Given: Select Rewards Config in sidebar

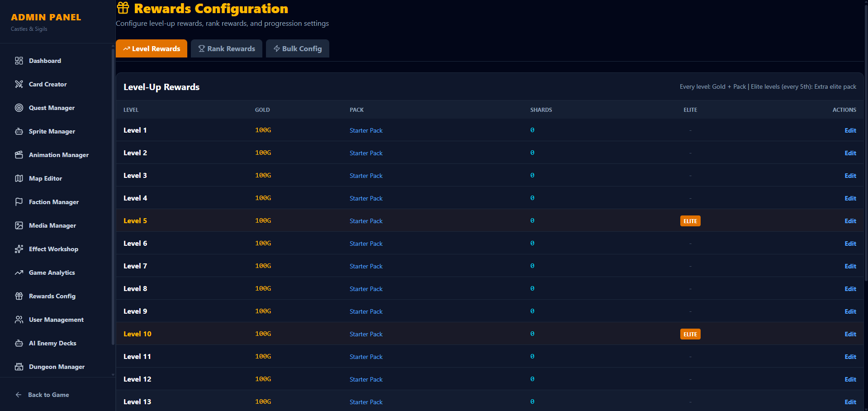Looking at the screenshot, I should point(56,296).
